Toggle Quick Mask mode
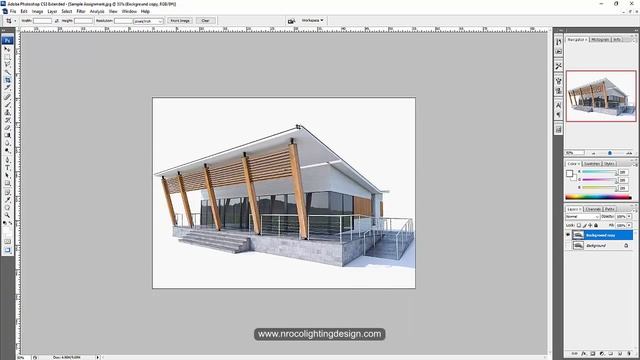The width and height of the screenshot is (640, 360). click(x=7, y=241)
